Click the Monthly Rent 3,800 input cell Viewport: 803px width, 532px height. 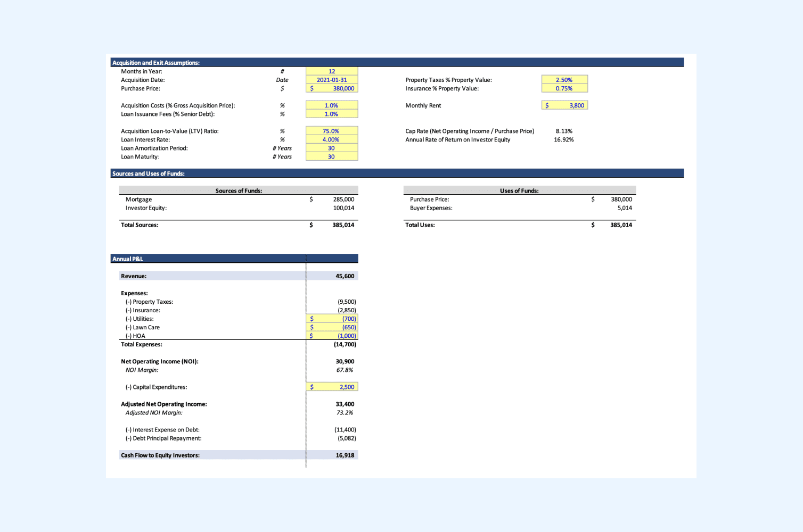[x=564, y=105]
